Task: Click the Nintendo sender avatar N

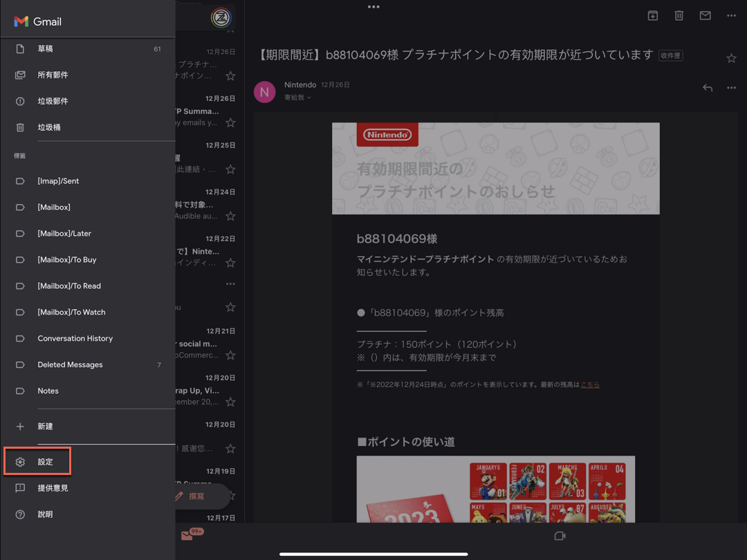Action: (264, 91)
